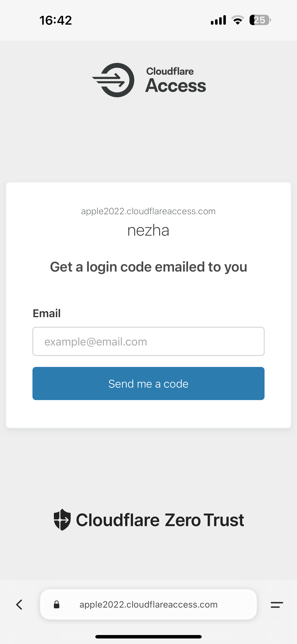Tap the Cloudflare Access arrow logo icon
The width and height of the screenshot is (297, 644).
(113, 80)
